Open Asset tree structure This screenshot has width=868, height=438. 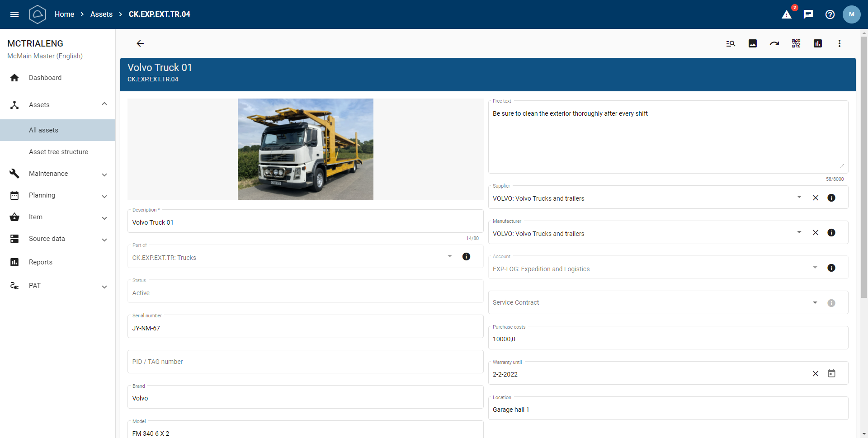[57, 152]
